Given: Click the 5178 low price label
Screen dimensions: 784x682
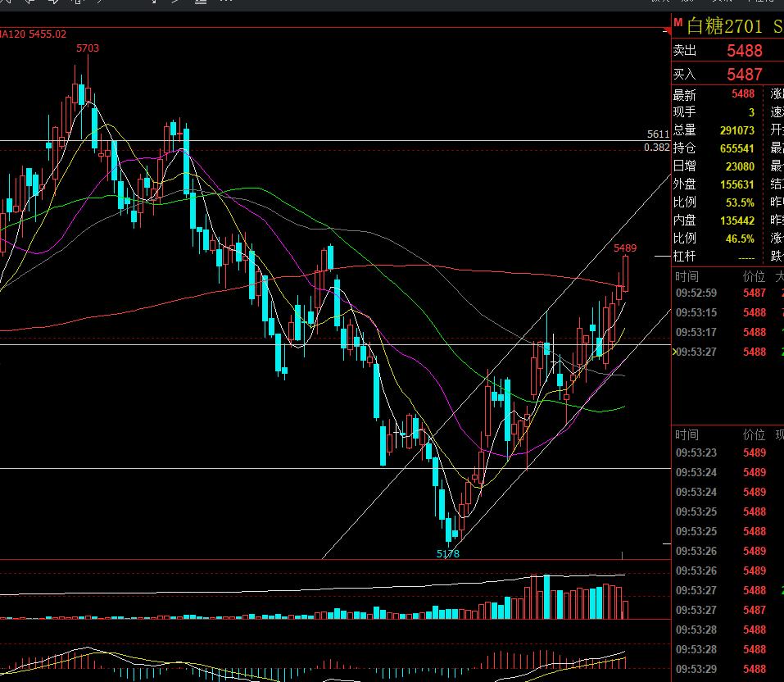Looking at the screenshot, I should (448, 554).
